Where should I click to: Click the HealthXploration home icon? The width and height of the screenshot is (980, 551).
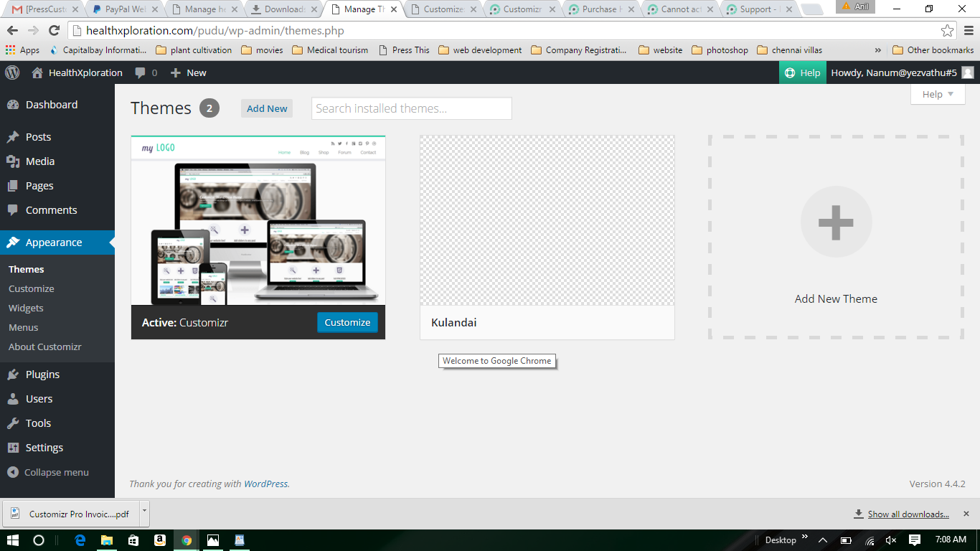pyautogui.click(x=37, y=72)
